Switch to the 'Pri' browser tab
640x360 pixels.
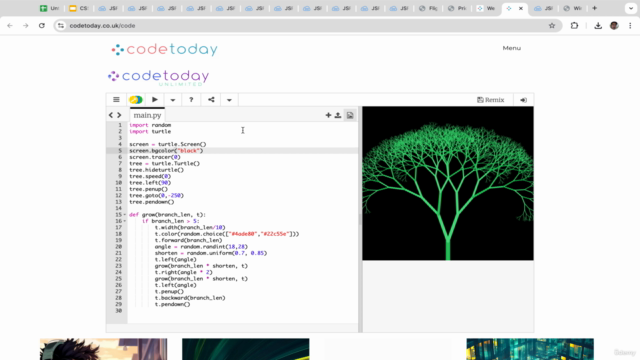click(457, 8)
